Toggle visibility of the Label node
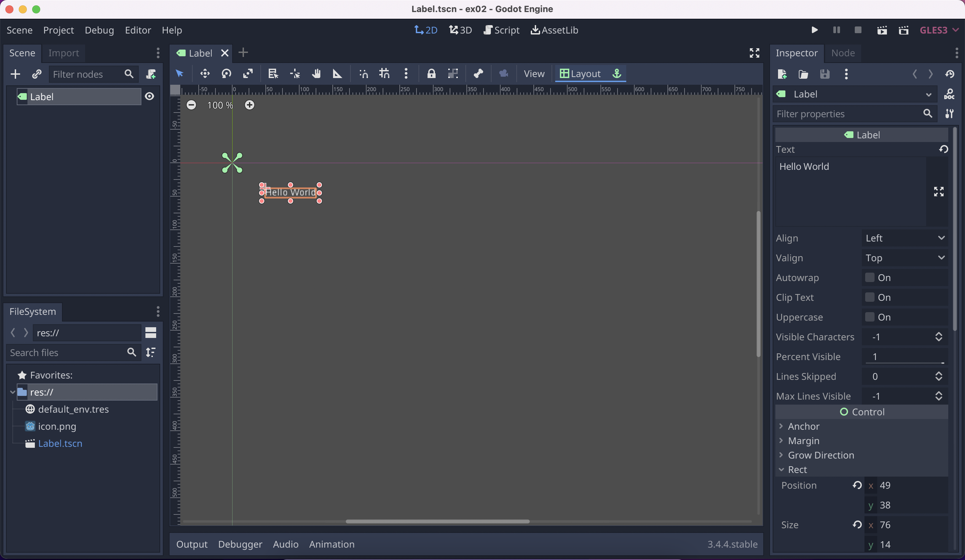 149,96
